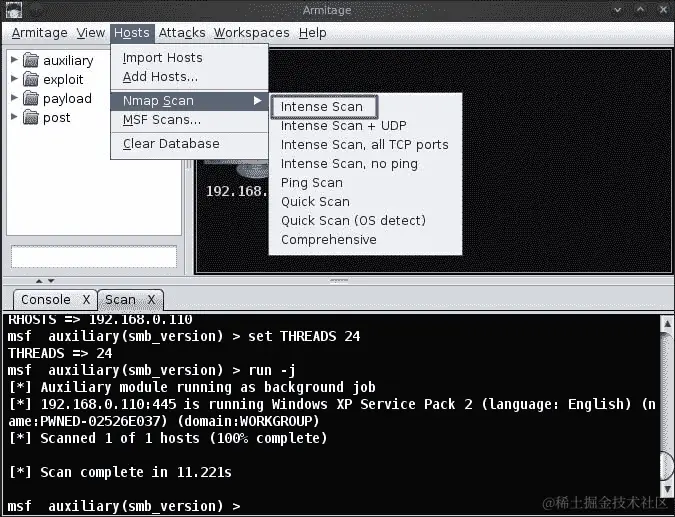Click the auxiliary folder icon
The width and height of the screenshot is (675, 517).
[31, 60]
